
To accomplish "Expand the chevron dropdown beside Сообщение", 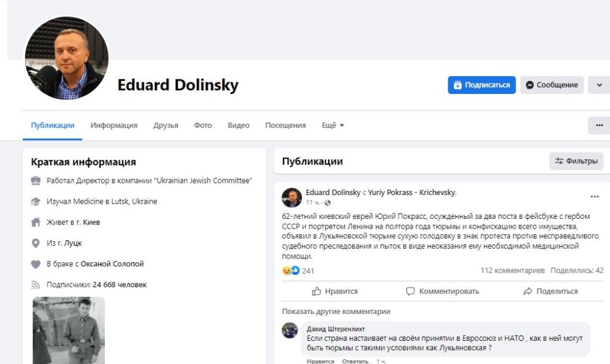I will [598, 85].
